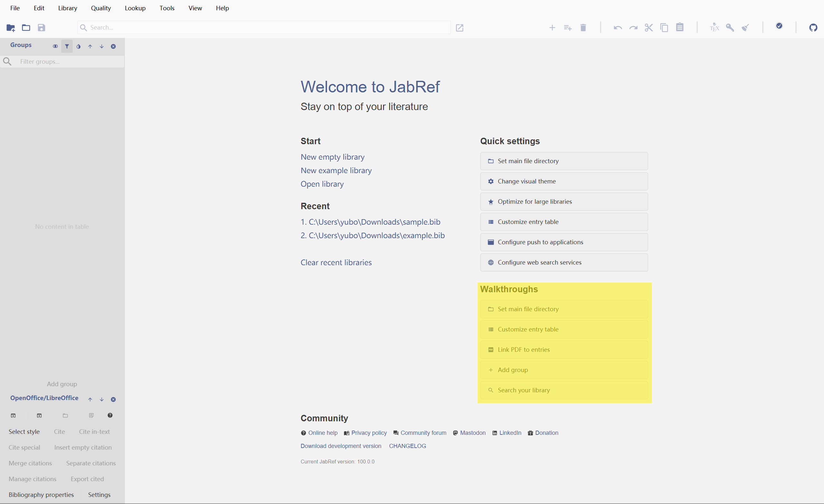824x504 pixels.
Task: Click the Copy icon in toolbar
Action: point(664,28)
